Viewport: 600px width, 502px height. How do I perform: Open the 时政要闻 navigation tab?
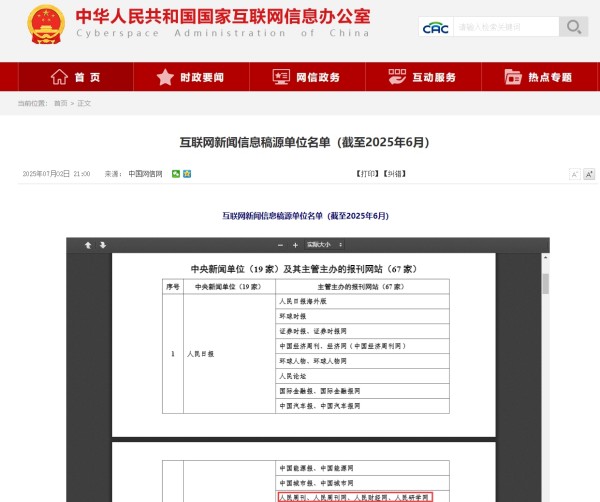[x=190, y=77]
